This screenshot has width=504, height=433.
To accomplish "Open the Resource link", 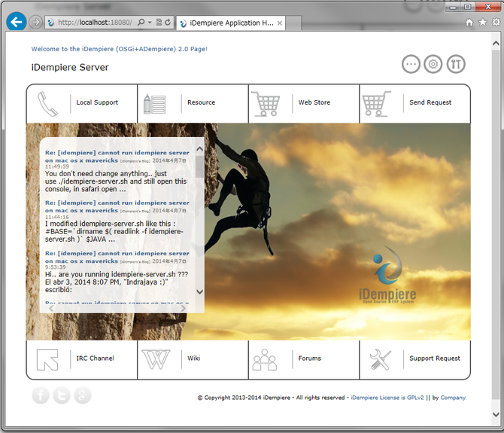I will pos(201,102).
